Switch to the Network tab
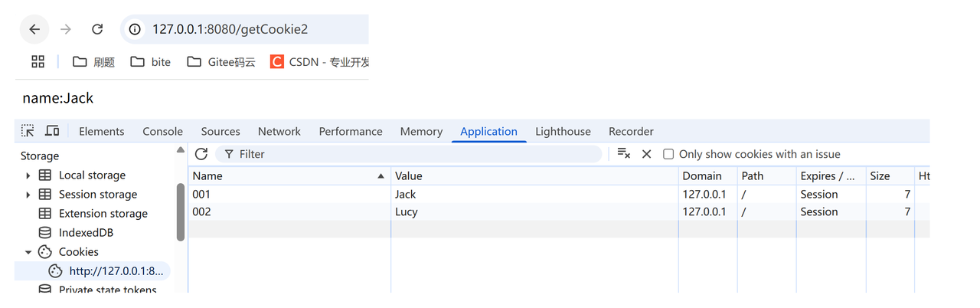Image resolution: width=980 pixels, height=308 pixels. pos(279,132)
